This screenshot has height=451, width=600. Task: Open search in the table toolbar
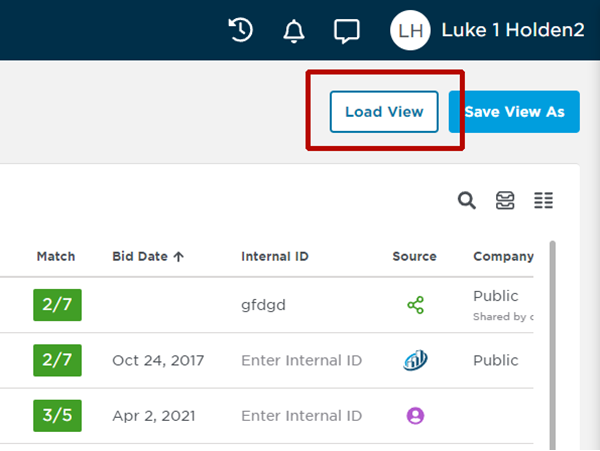(467, 201)
